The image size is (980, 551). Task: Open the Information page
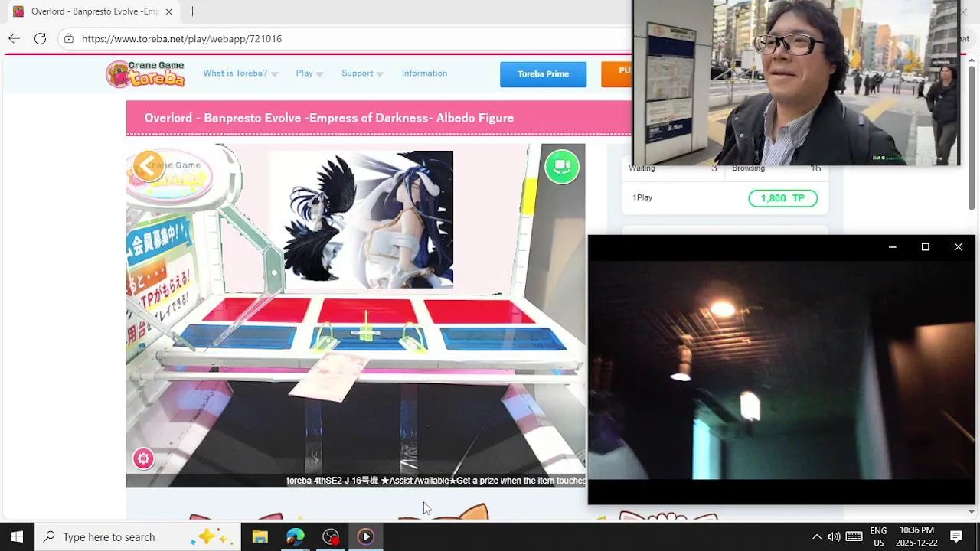[x=424, y=73]
